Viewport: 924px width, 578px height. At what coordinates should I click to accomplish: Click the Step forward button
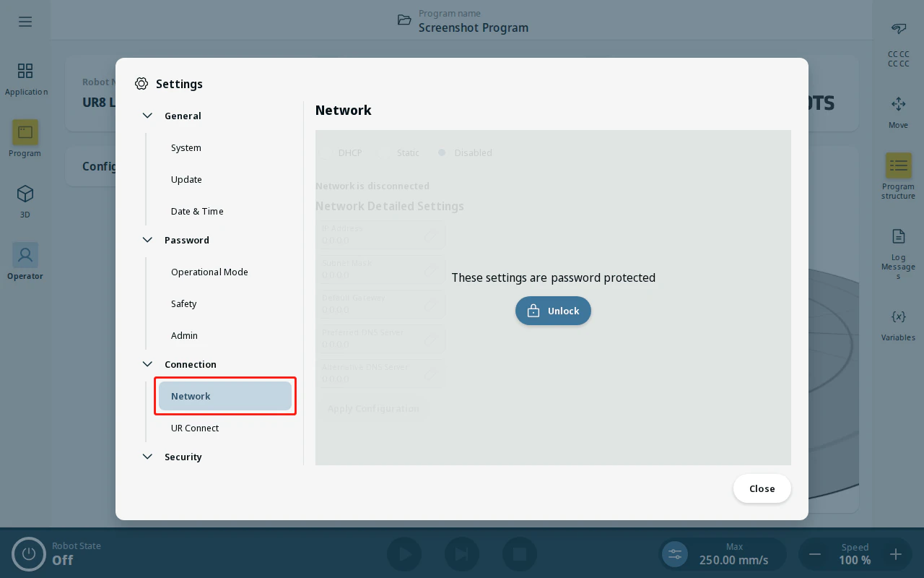[462, 554]
